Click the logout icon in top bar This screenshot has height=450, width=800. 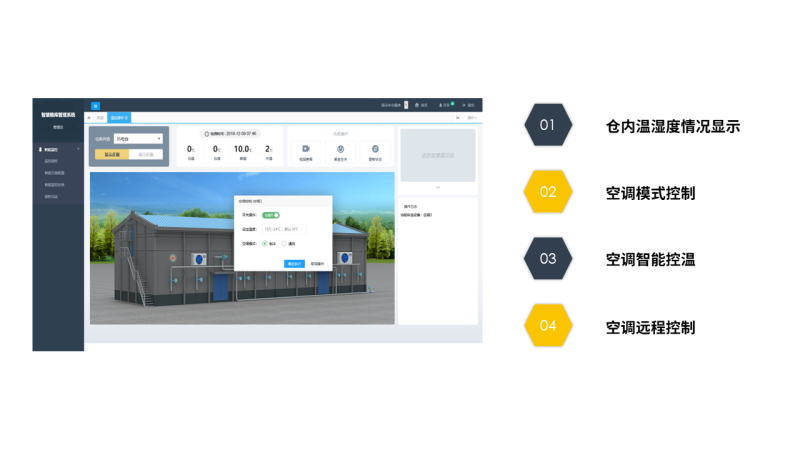(467, 105)
